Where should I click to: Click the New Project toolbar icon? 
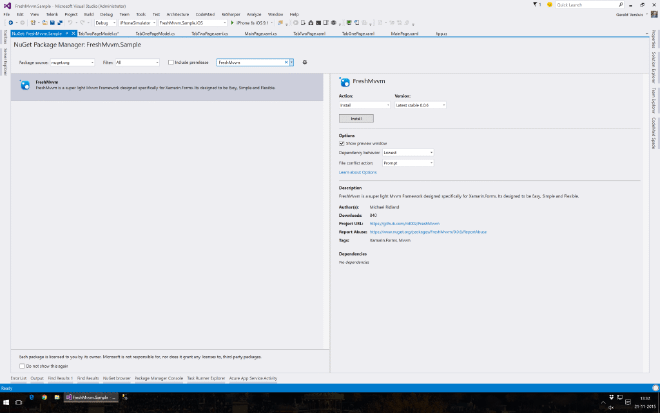(33, 23)
